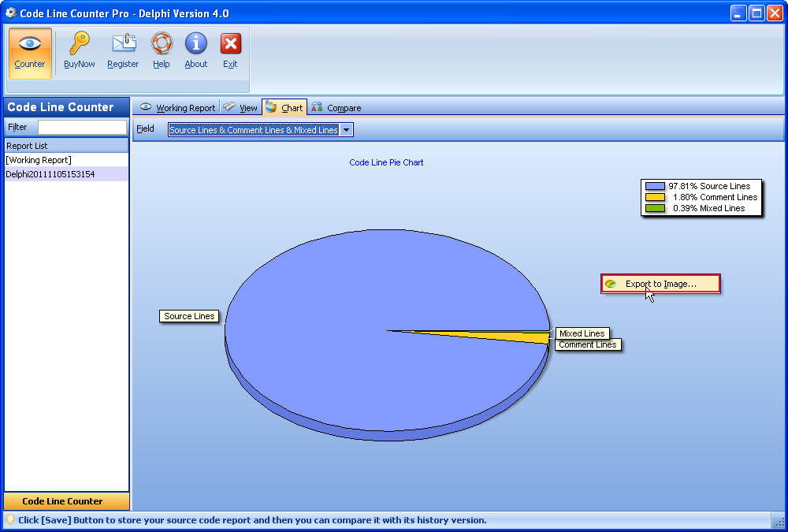Select Export to Image context menu entry
This screenshot has width=788, height=532.
coord(660,284)
